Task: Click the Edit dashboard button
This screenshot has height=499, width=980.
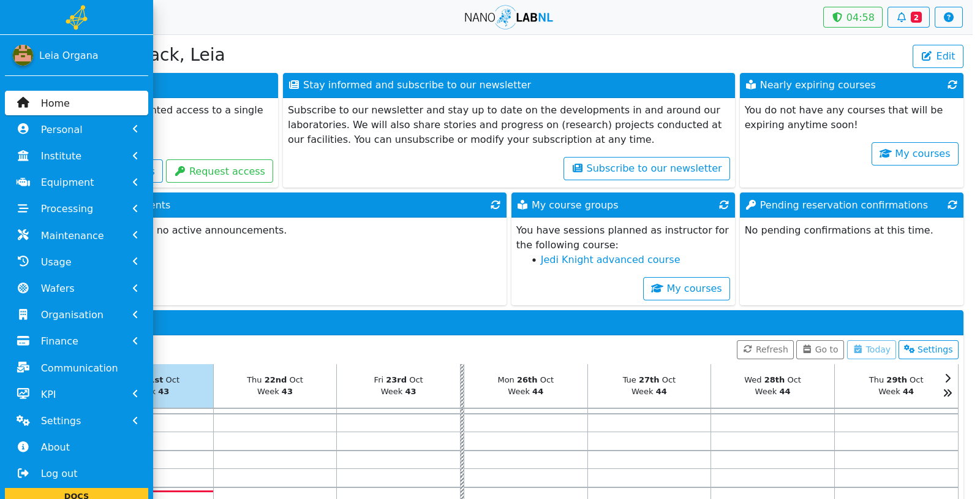Action: click(938, 56)
